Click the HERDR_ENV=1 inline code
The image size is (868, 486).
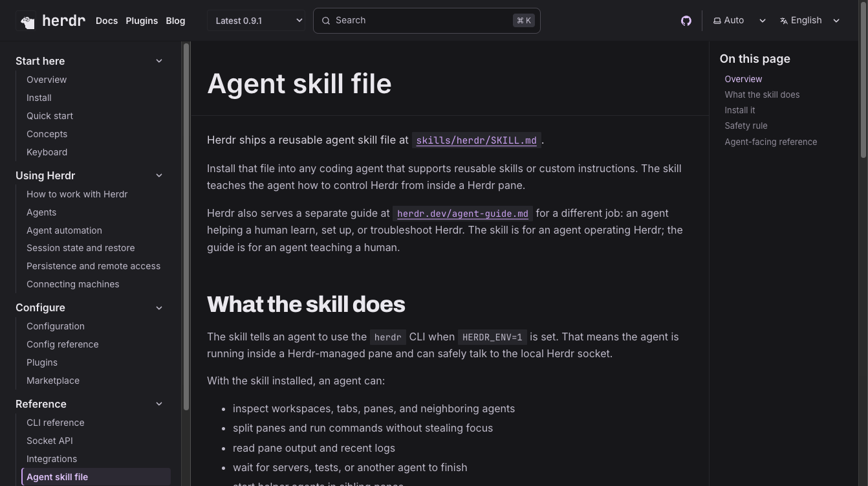click(x=492, y=337)
